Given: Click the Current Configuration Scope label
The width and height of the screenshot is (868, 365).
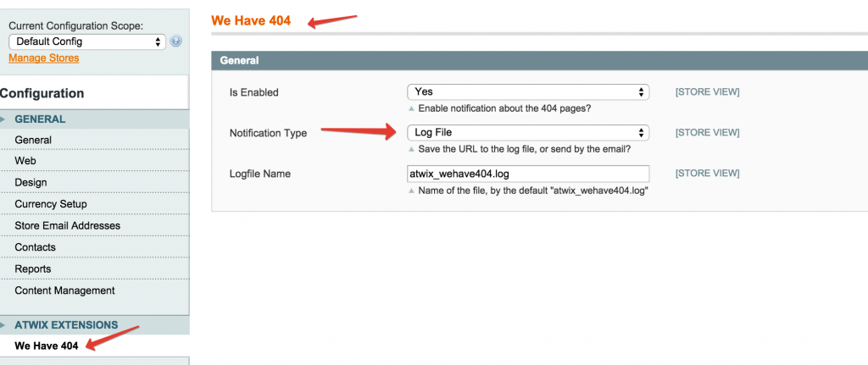Looking at the screenshot, I should (x=75, y=26).
